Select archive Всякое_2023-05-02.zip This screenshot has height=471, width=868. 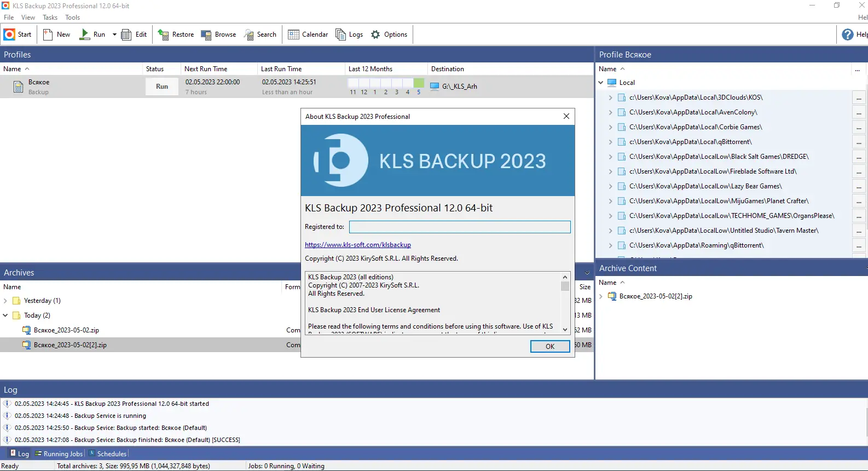(66, 330)
